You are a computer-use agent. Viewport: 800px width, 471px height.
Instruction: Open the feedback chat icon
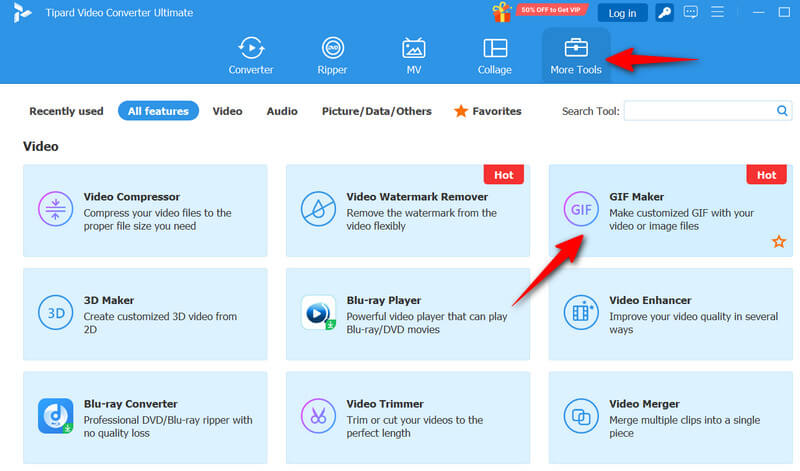point(691,13)
